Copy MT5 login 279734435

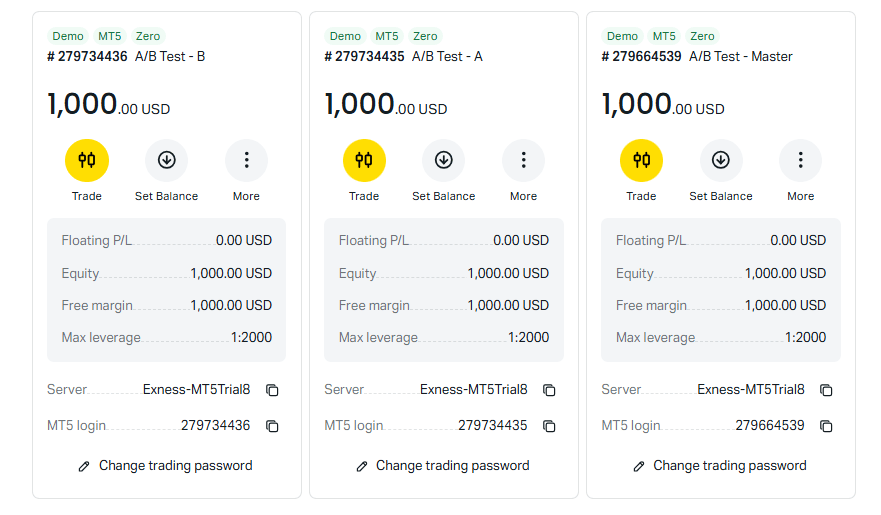point(549,426)
